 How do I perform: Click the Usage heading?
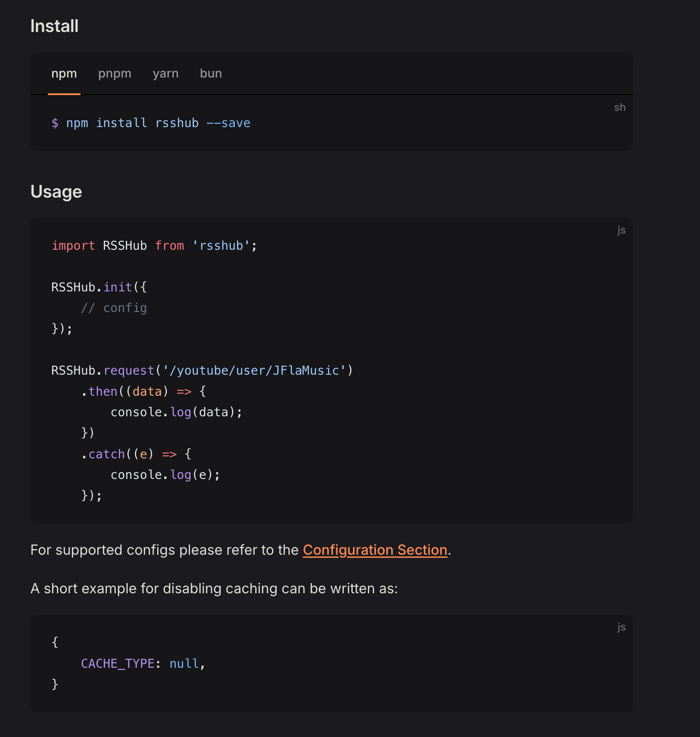[56, 192]
